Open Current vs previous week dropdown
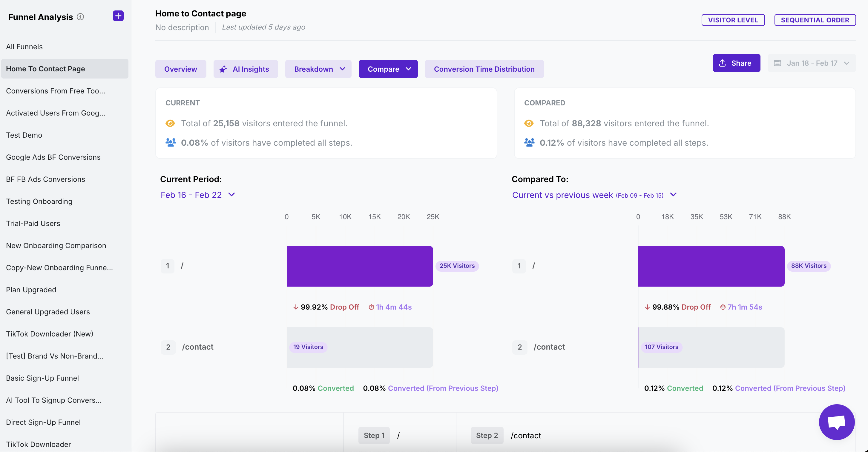This screenshot has width=868, height=452. (x=594, y=195)
